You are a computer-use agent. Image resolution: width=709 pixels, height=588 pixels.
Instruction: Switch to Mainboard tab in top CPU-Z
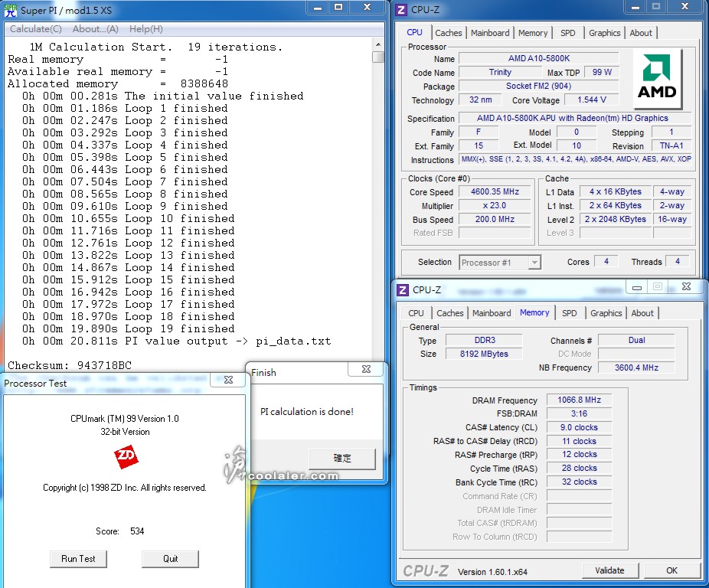click(x=490, y=33)
